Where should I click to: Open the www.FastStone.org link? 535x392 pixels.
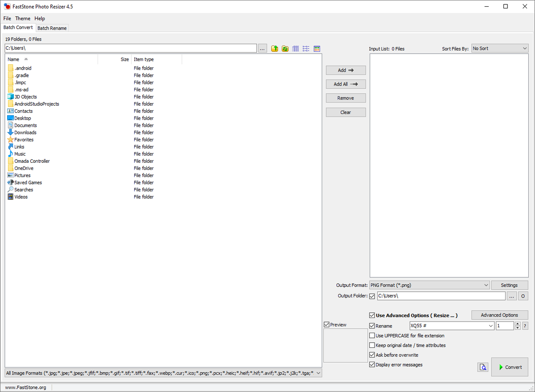[26, 388]
